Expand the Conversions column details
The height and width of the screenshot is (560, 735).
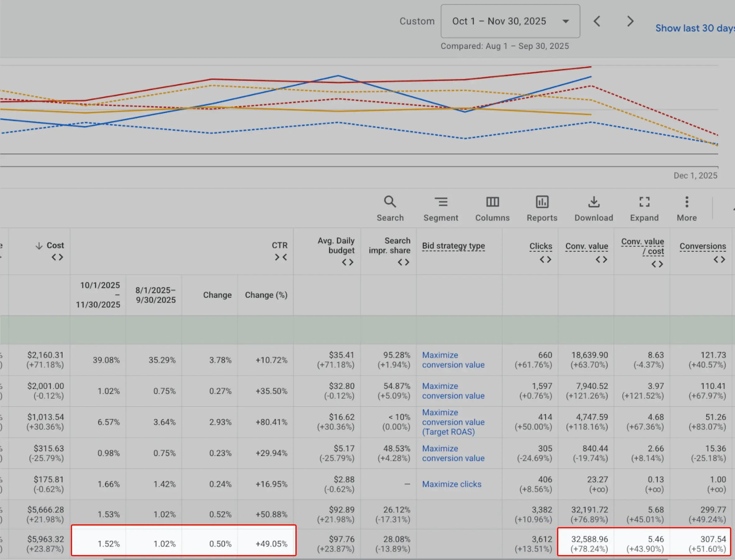click(719, 259)
